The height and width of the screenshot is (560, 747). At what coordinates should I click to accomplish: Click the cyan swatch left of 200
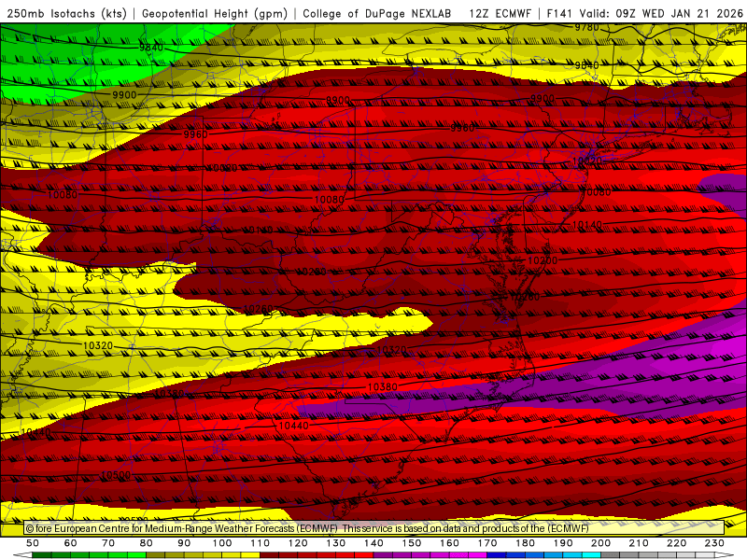[x=591, y=555]
